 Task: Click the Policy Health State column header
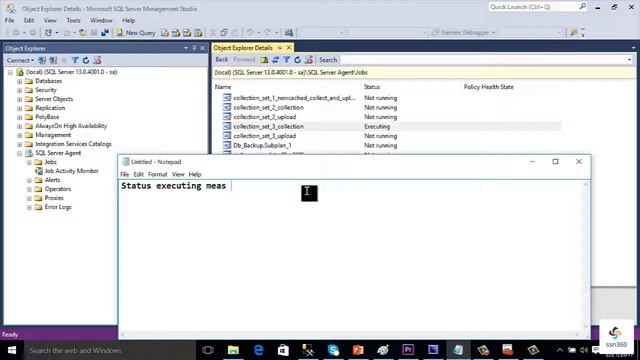tap(489, 87)
